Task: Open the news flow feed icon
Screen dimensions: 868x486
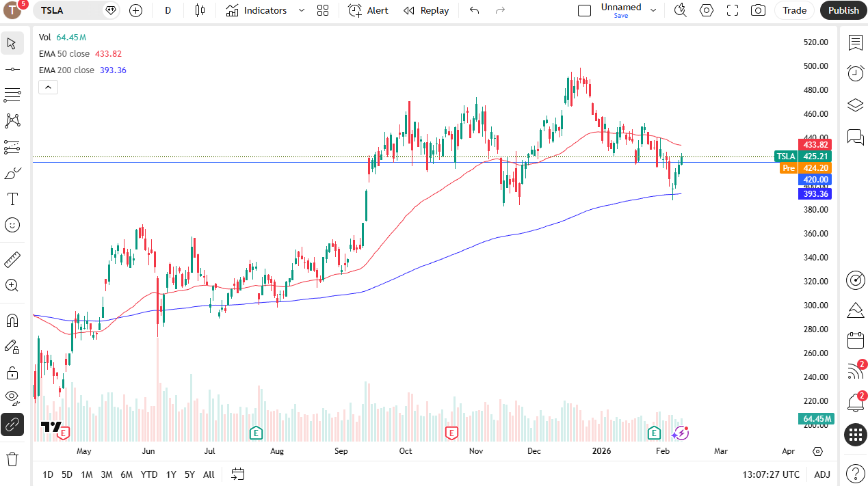Action: pyautogui.click(x=855, y=371)
